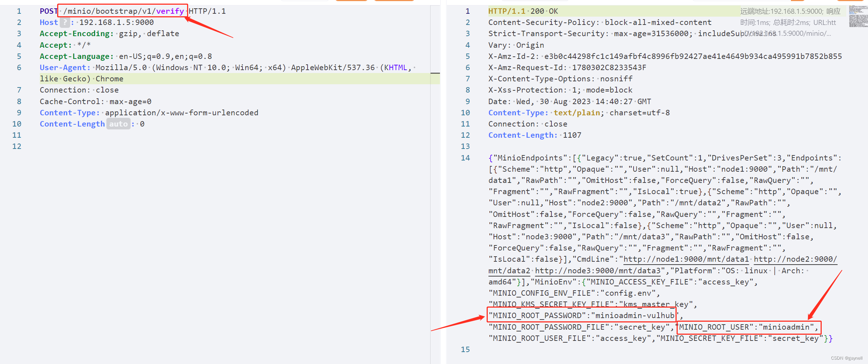Click the Date header line in response
868x364 pixels.
(570, 102)
